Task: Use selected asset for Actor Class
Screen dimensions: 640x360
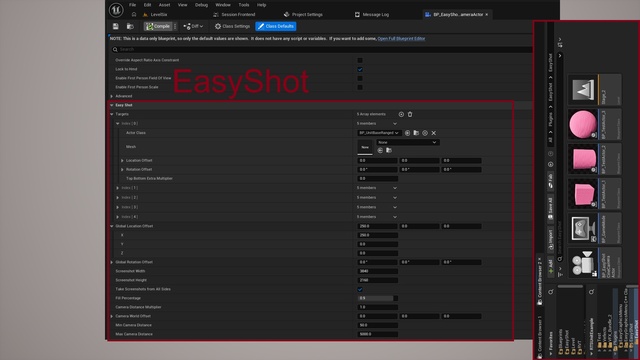Action: (407, 133)
